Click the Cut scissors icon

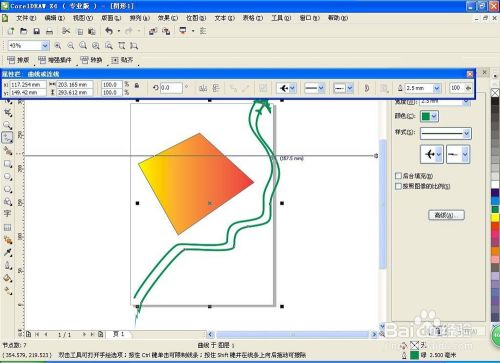pos(66,31)
